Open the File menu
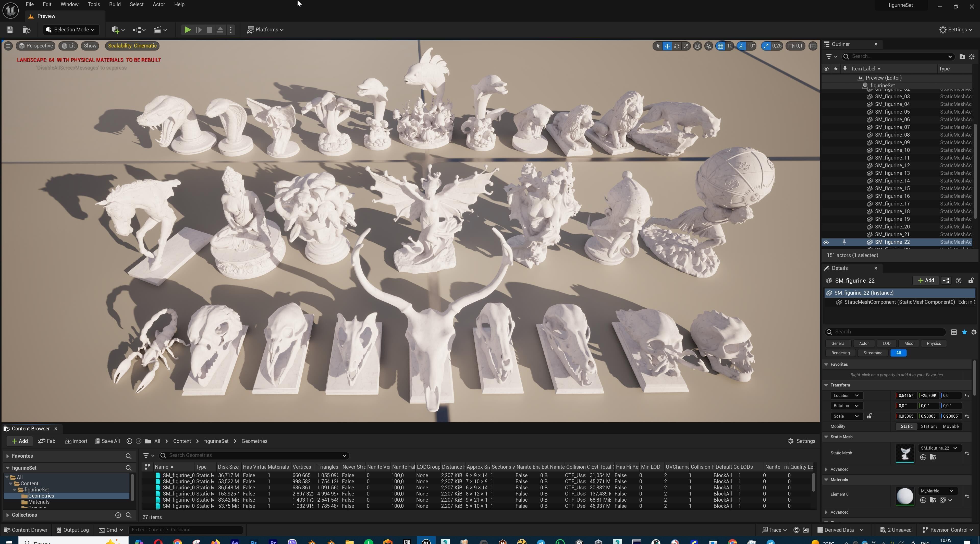The width and height of the screenshot is (980, 544). pyautogui.click(x=29, y=5)
